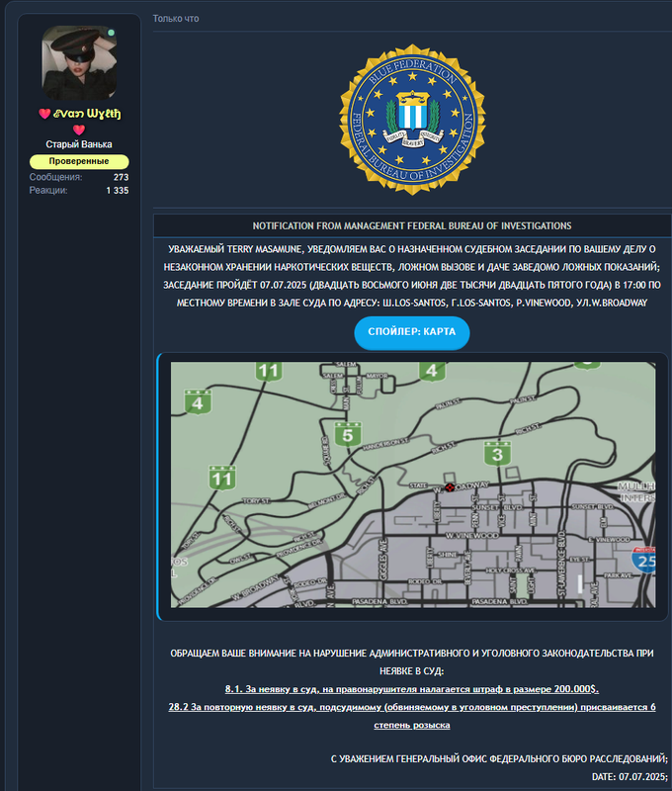672x791 pixels.
Task: Click the Henderson St label on map
Action: pyautogui.click(x=385, y=444)
